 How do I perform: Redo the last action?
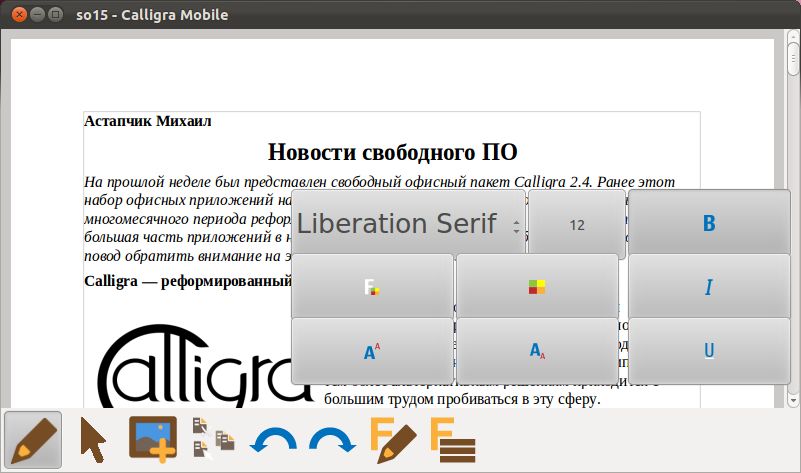[x=333, y=440]
